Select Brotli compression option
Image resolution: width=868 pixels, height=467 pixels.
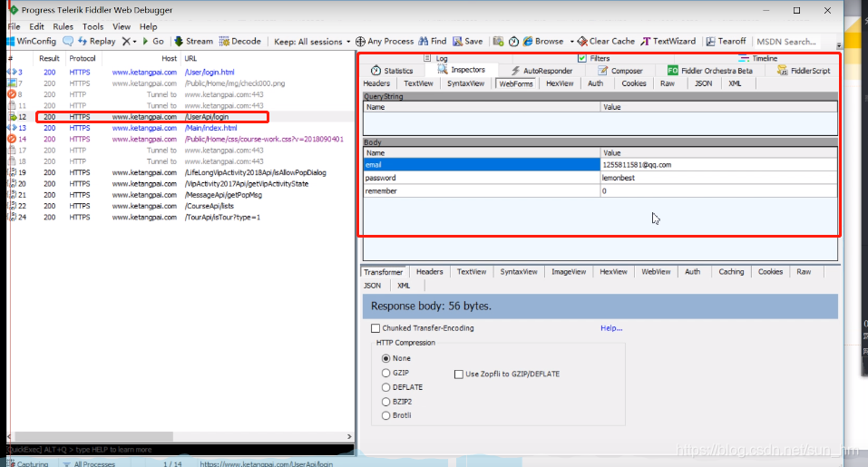(385, 415)
